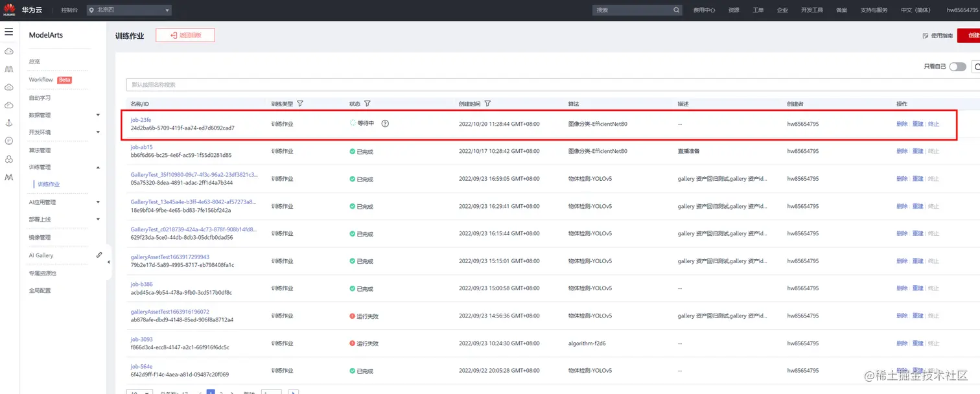
Task: Click the filter icon next to 状态
Action: tap(367, 104)
